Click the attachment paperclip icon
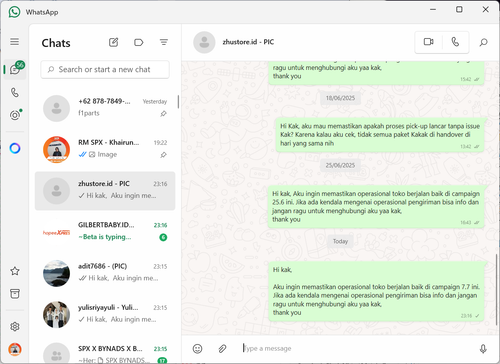500x364 pixels. (222, 349)
